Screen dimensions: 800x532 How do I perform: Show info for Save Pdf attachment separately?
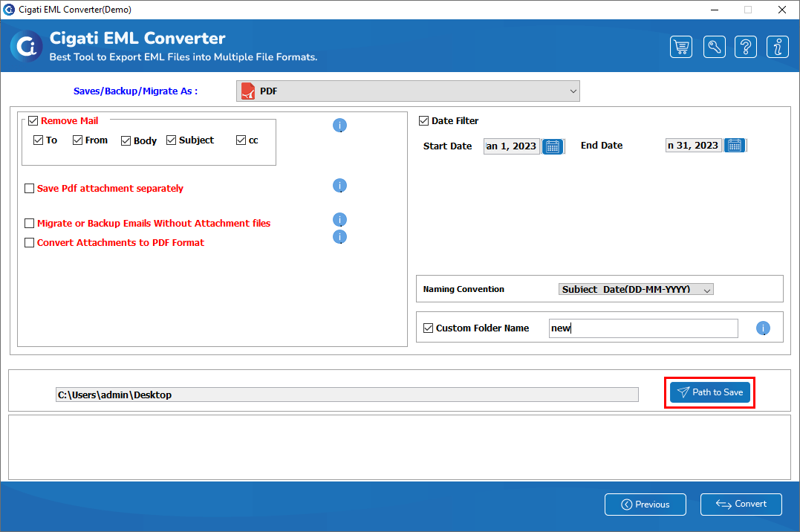coord(339,185)
